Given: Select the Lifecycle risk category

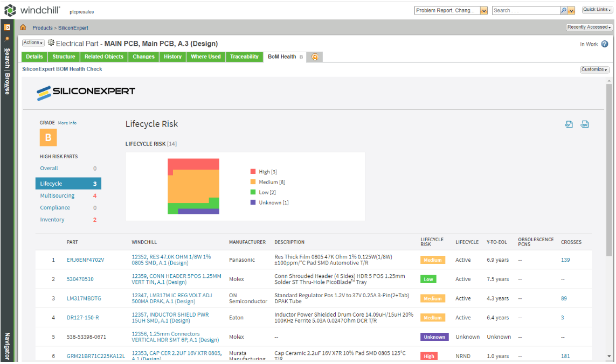Looking at the screenshot, I should click(x=68, y=184).
